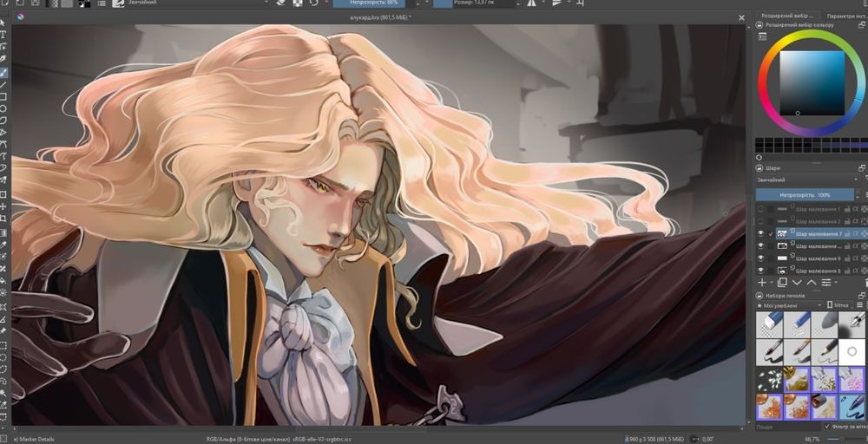The height and width of the screenshot is (444, 868).
Task: Select layer Шар малювання 8
Action: click(x=818, y=271)
